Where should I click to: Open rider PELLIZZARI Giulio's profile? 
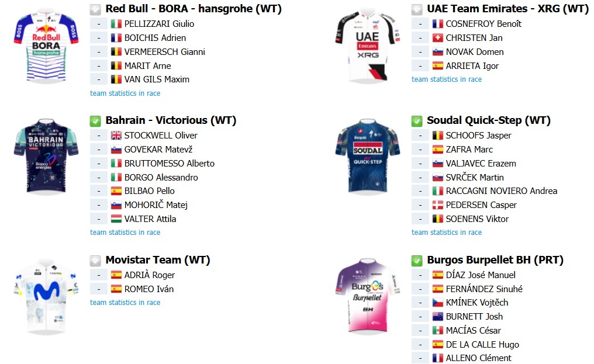[x=159, y=24]
